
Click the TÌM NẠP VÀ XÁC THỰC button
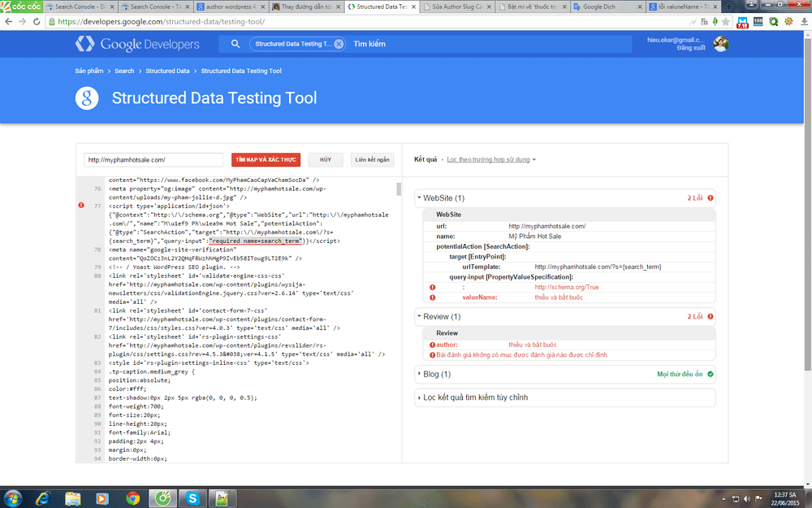266,159
